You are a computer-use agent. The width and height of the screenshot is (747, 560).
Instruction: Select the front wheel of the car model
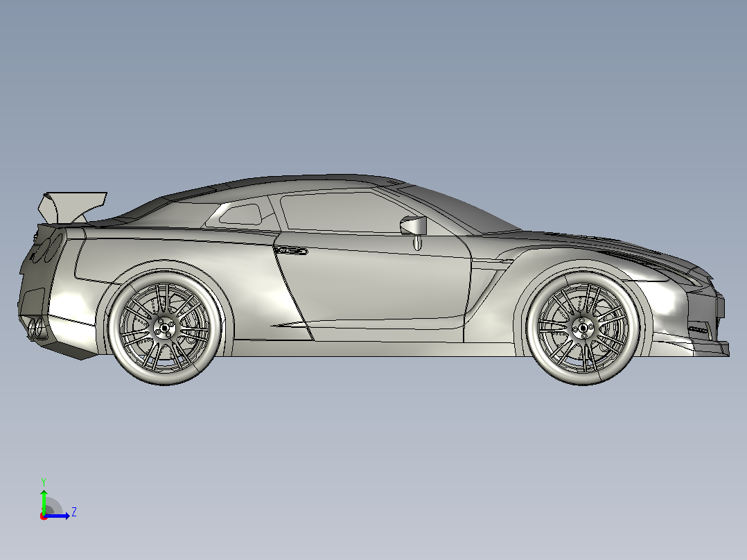pos(583,329)
